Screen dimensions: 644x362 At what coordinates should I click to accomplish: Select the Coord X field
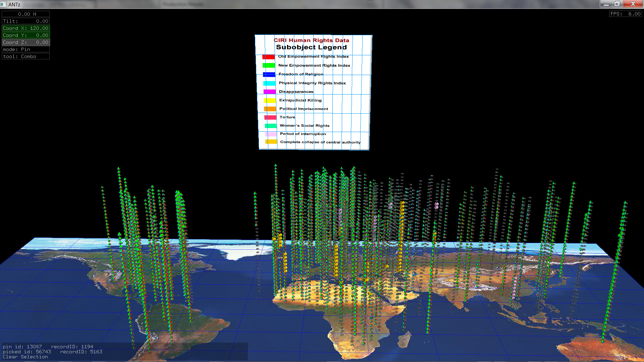[25, 28]
